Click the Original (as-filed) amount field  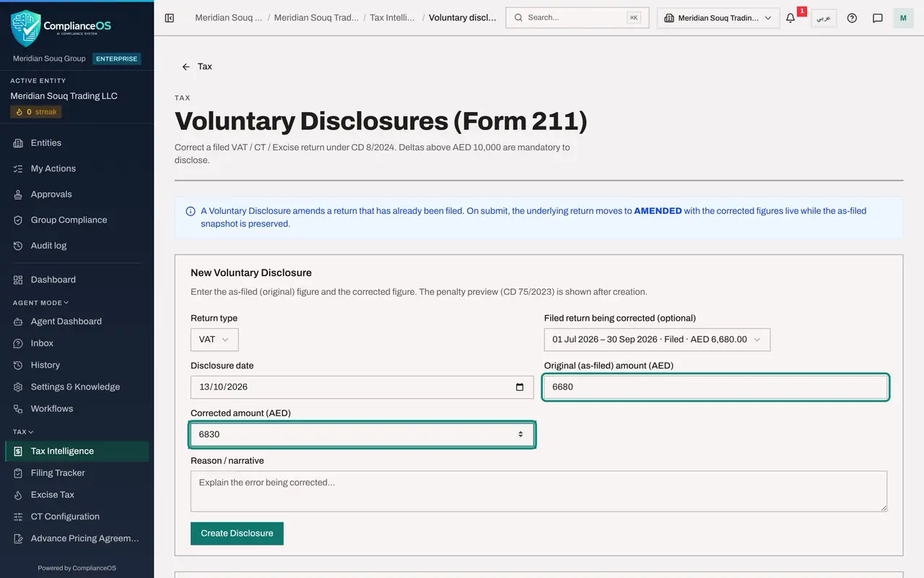click(x=715, y=387)
